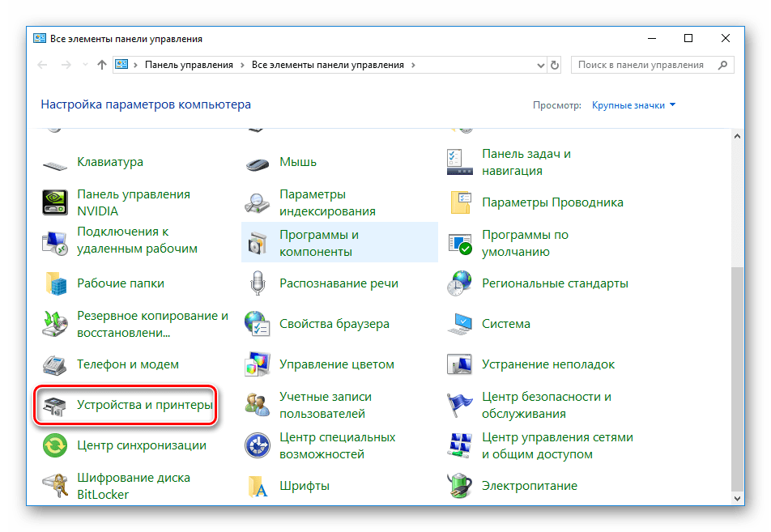Open the Система computer icon
Viewport: 771px width, 532px height.
[x=459, y=323]
